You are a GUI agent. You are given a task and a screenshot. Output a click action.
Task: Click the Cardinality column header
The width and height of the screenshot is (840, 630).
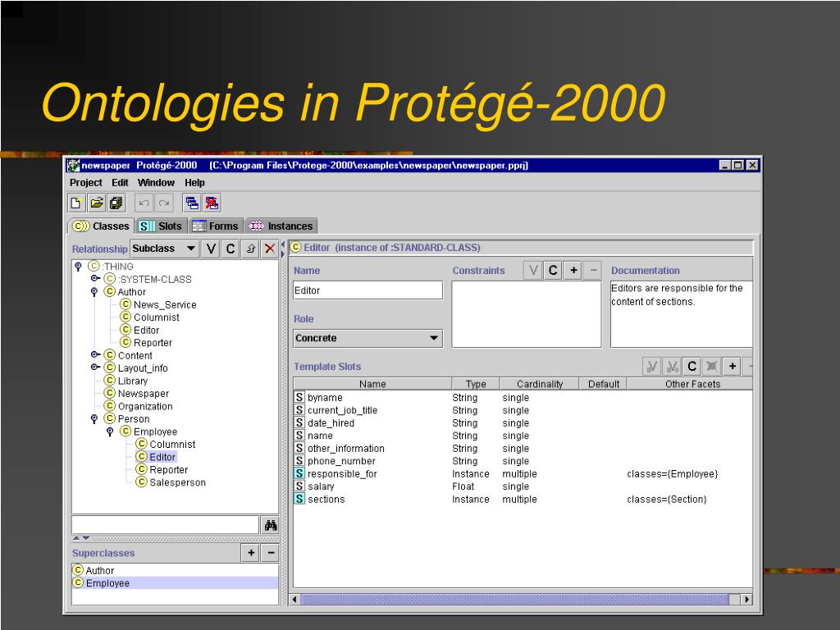click(540, 384)
